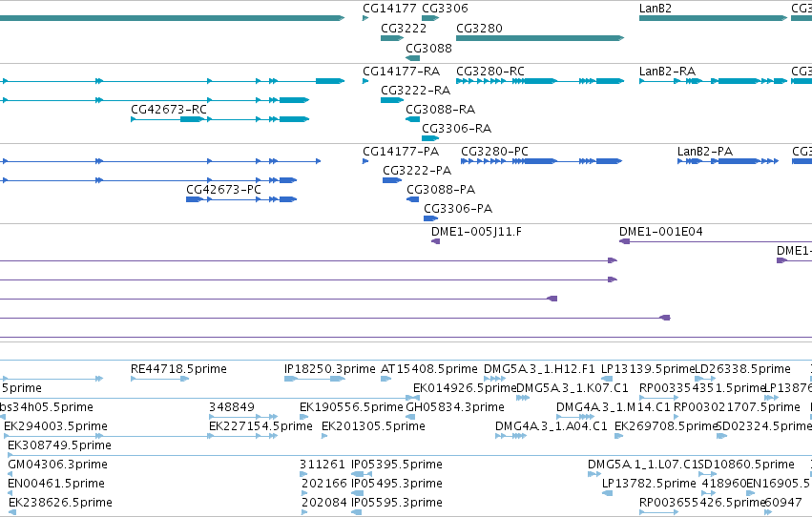Click the CG42673-RC transcript label

169,110
